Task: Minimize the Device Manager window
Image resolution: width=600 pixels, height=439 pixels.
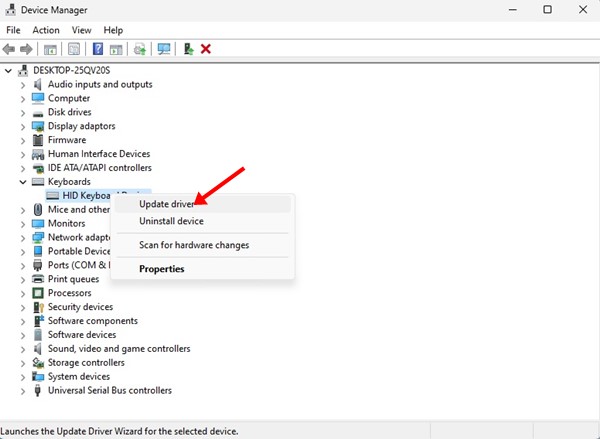Action: tap(513, 10)
